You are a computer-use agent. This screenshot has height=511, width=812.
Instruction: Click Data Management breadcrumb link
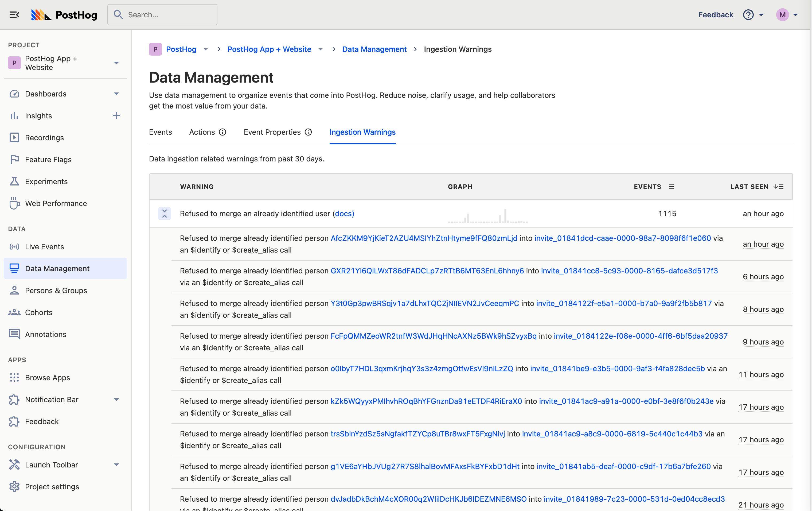pos(374,49)
